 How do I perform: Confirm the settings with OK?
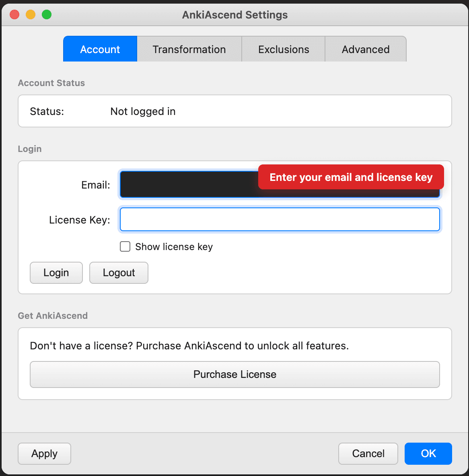coord(428,453)
